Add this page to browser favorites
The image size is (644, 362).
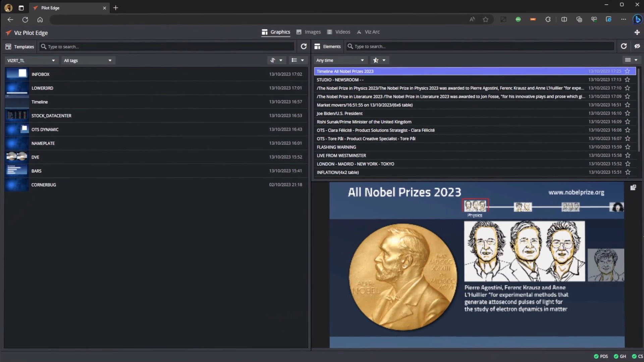tap(485, 19)
